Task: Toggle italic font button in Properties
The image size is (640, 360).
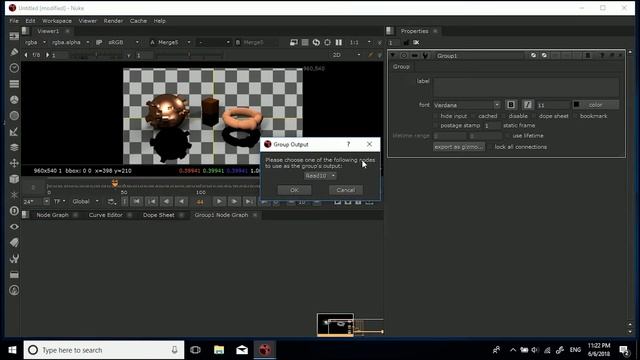Action: click(527, 105)
